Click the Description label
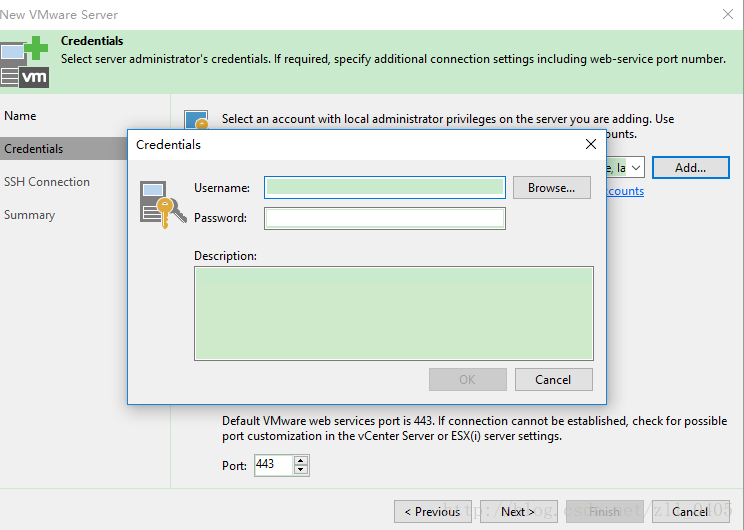This screenshot has width=744, height=530. coord(225,256)
